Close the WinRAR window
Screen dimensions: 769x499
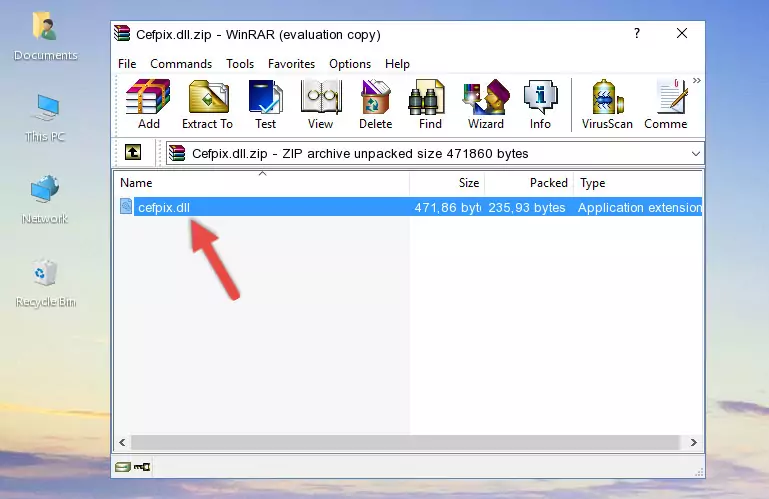682,33
